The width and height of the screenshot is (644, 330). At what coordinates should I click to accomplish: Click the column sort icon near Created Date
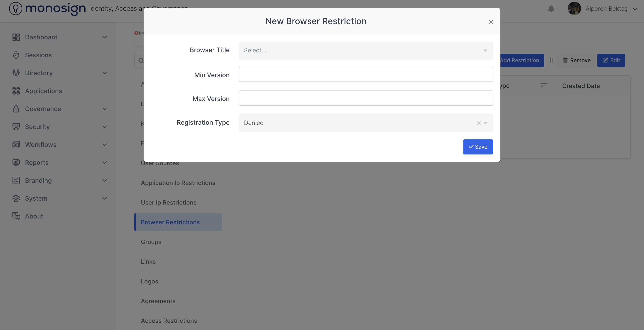(544, 85)
